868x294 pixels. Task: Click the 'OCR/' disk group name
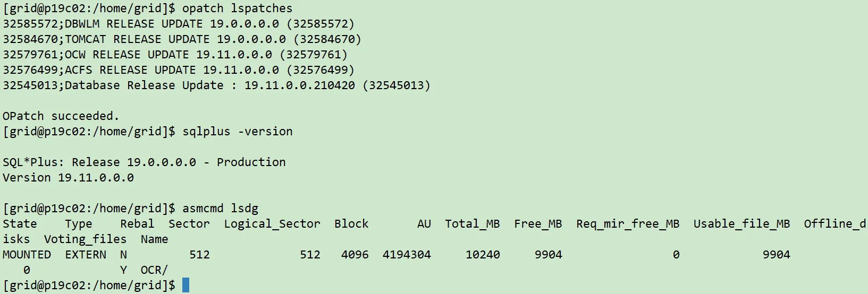coord(154,270)
